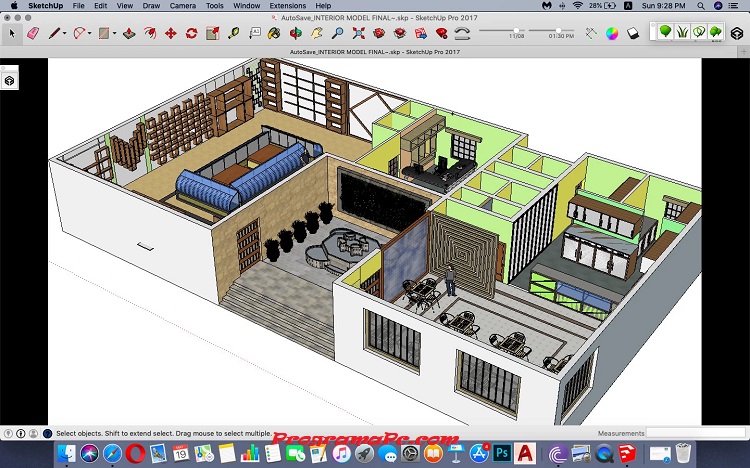The height and width of the screenshot is (468, 750).
Task: Click the 3D Warehouse cube button
Action: (737, 33)
